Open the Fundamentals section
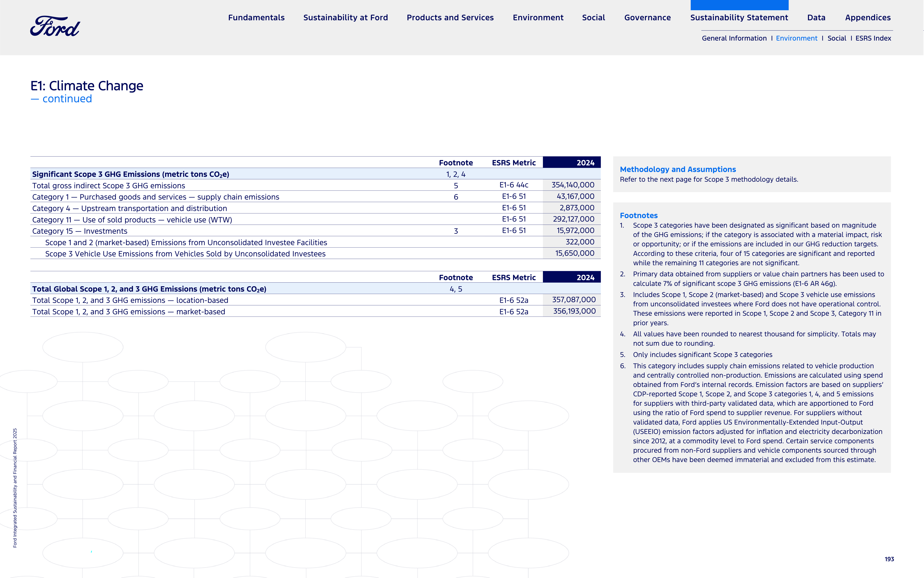 coord(256,18)
